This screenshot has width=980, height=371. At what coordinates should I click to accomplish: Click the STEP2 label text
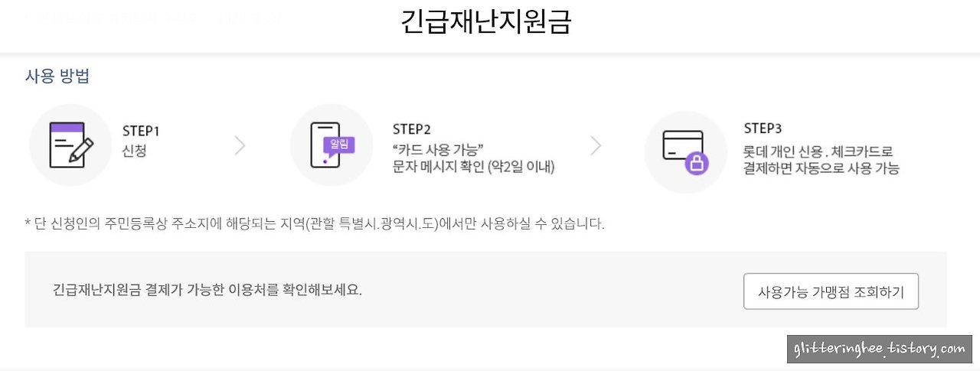tap(411, 129)
